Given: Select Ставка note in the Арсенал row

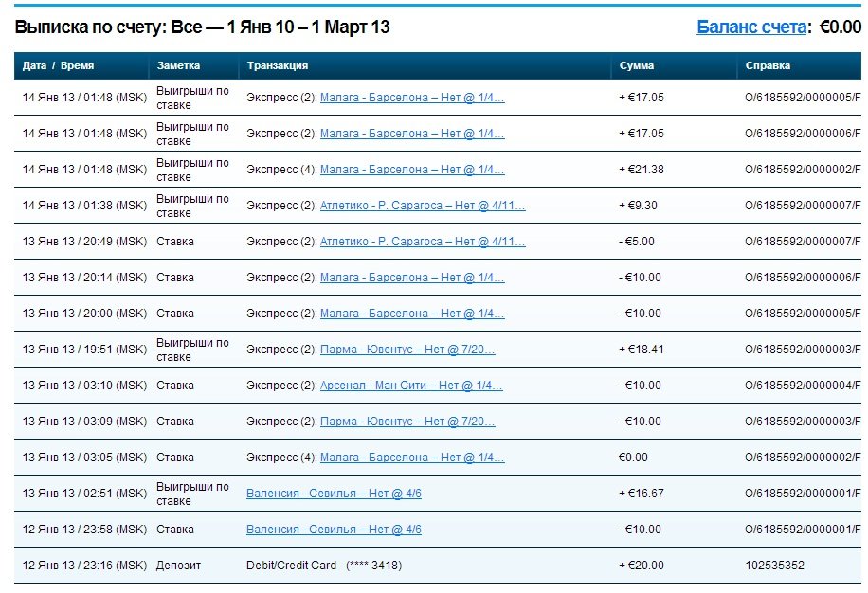Looking at the screenshot, I should (x=175, y=385).
